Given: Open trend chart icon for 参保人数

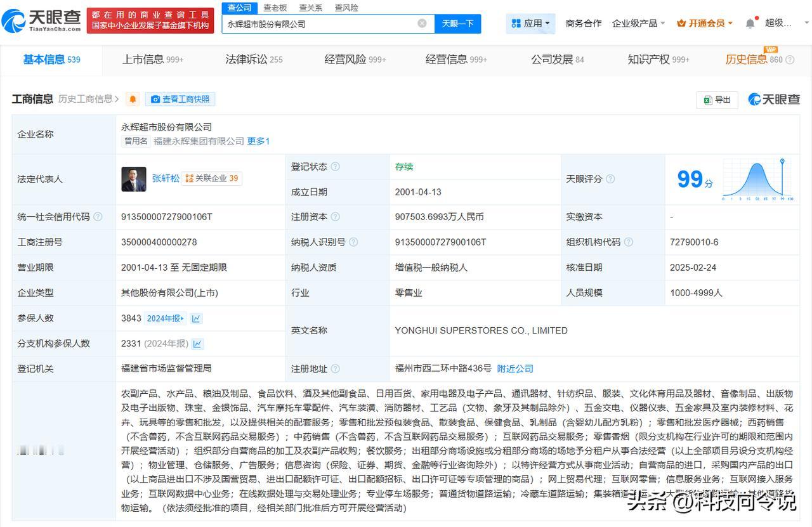Looking at the screenshot, I should point(197,318).
